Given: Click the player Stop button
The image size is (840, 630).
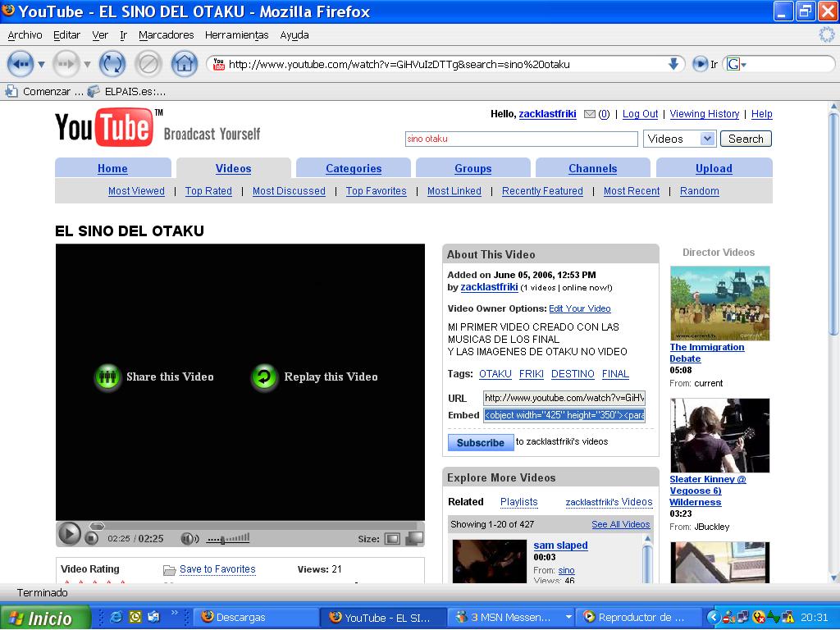Looking at the screenshot, I should point(92,538).
